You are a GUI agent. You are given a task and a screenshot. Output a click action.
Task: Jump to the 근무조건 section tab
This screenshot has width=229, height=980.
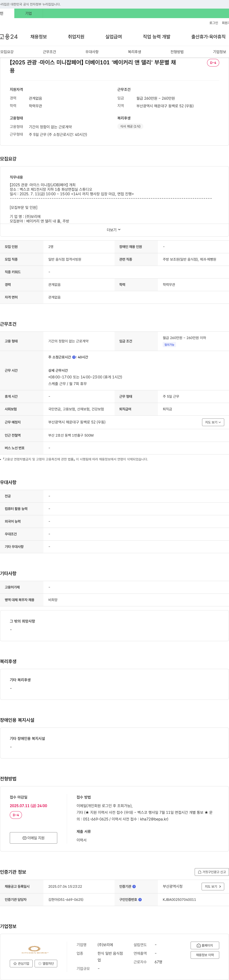[49, 52]
